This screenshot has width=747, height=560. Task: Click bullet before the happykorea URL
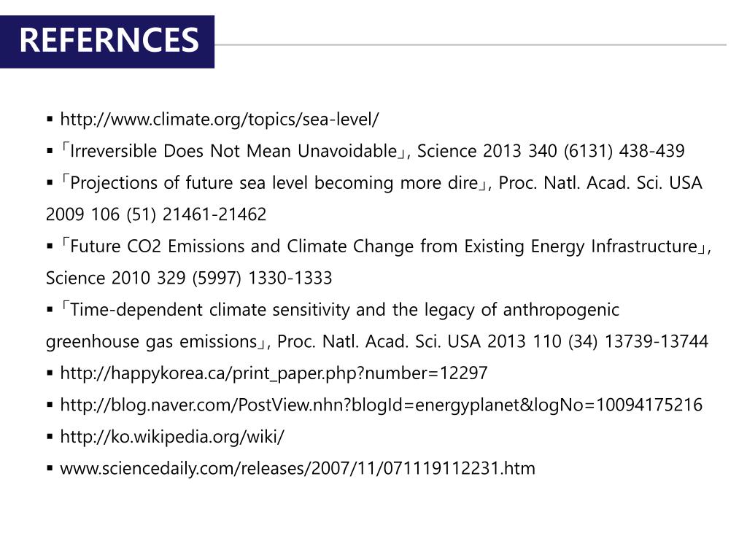click(x=50, y=373)
